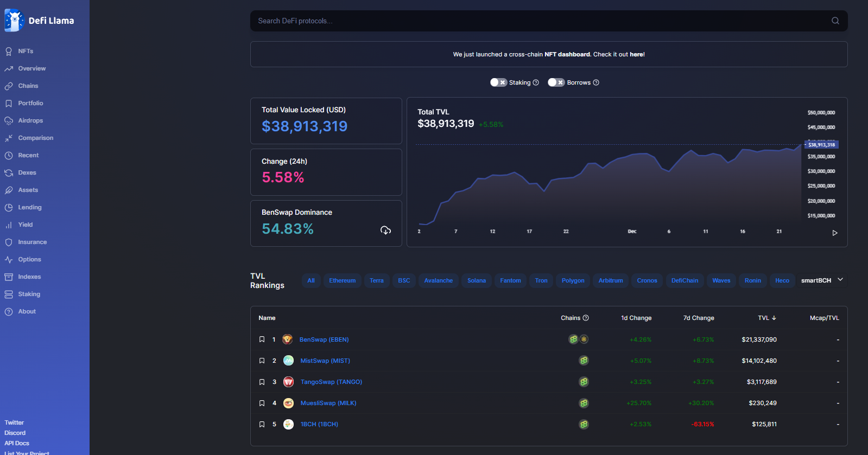Screen dimensions: 868x455
Task: Open the Yield sidebar menu item
Action: coord(25,225)
